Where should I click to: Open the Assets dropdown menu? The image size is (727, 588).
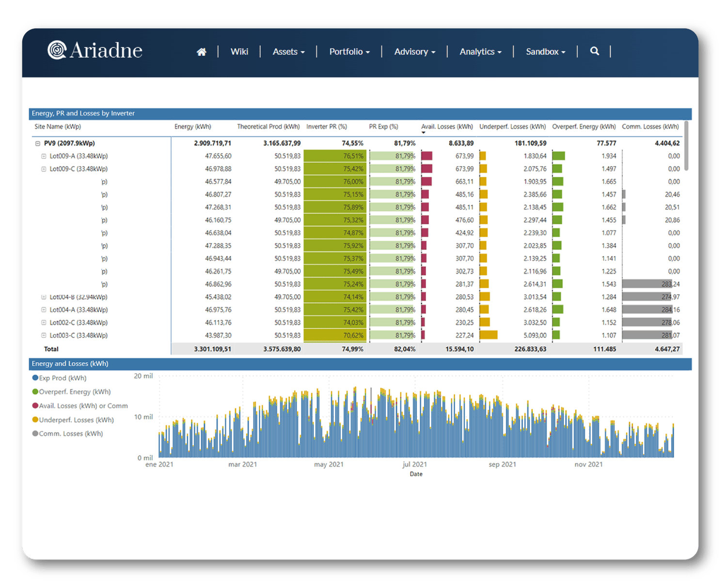tap(288, 51)
